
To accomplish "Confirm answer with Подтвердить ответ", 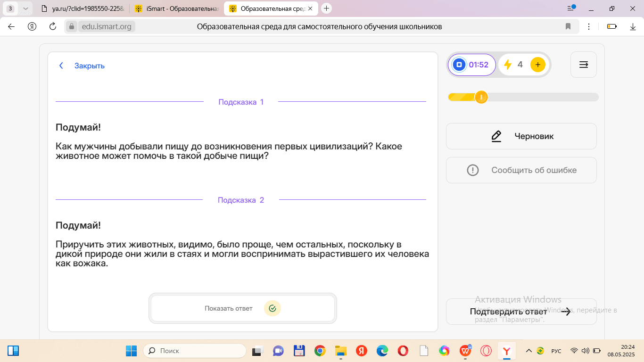I will tap(521, 312).
